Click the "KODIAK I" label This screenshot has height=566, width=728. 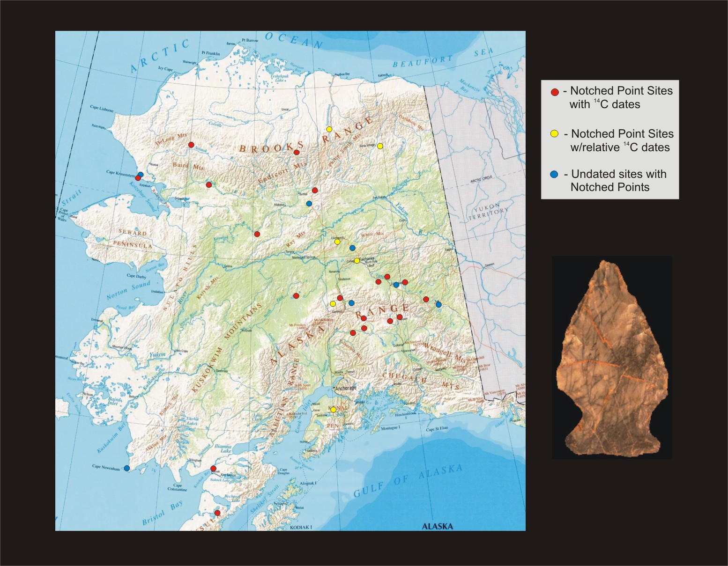301,527
